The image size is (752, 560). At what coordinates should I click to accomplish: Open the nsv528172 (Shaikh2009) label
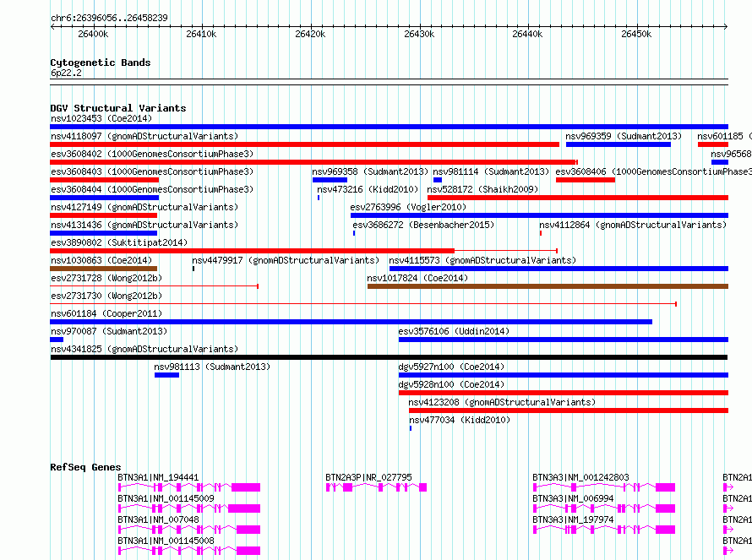pos(482,189)
